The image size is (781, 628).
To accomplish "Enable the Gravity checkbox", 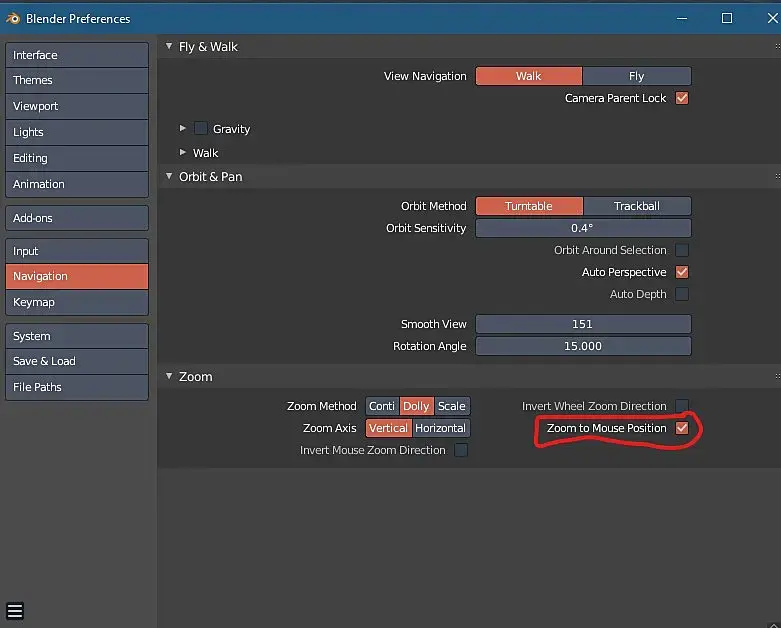I will [x=201, y=128].
